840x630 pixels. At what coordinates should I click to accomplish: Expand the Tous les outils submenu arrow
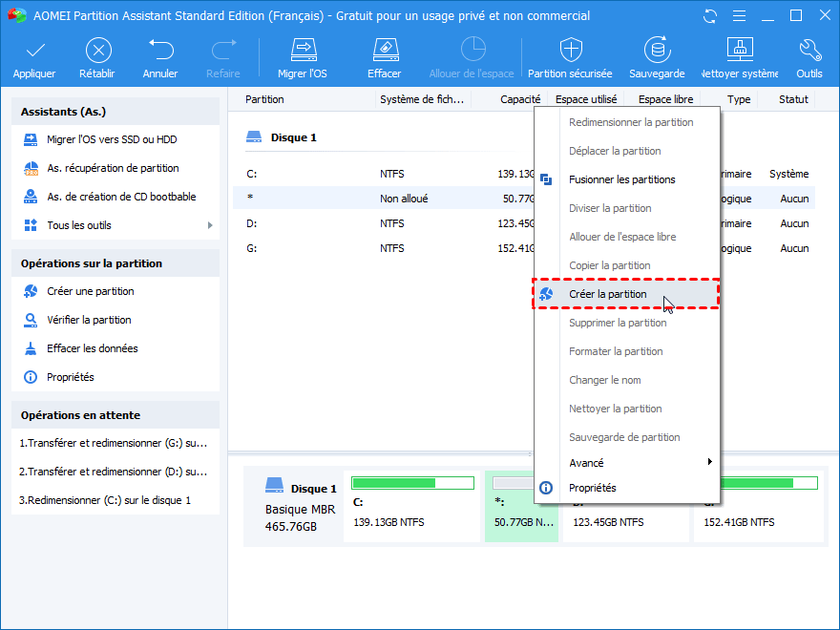coord(210,225)
